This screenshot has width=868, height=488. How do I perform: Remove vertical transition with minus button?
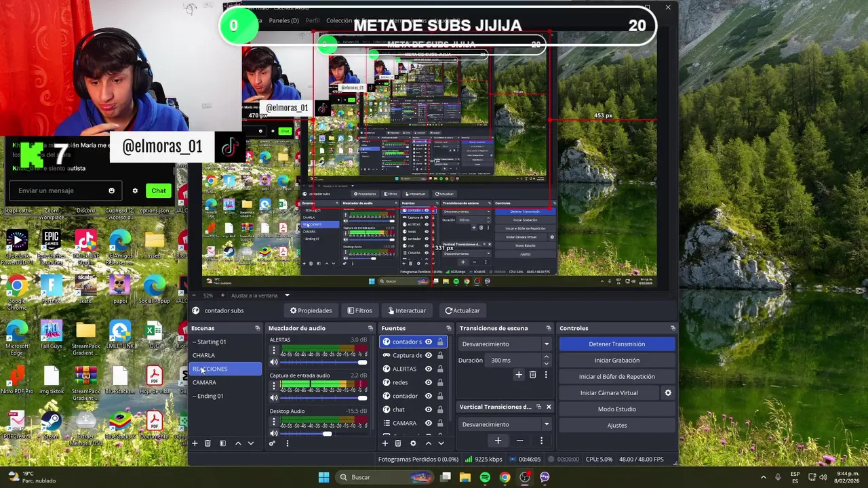tap(519, 441)
